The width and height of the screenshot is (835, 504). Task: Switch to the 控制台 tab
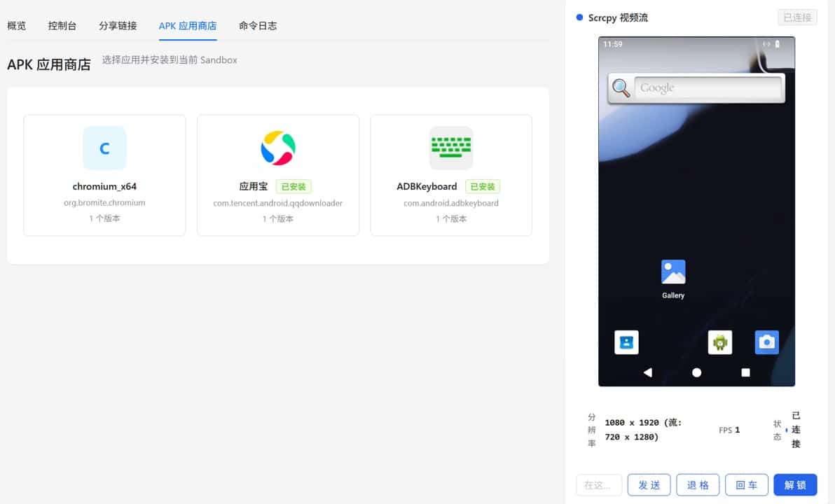(x=62, y=25)
